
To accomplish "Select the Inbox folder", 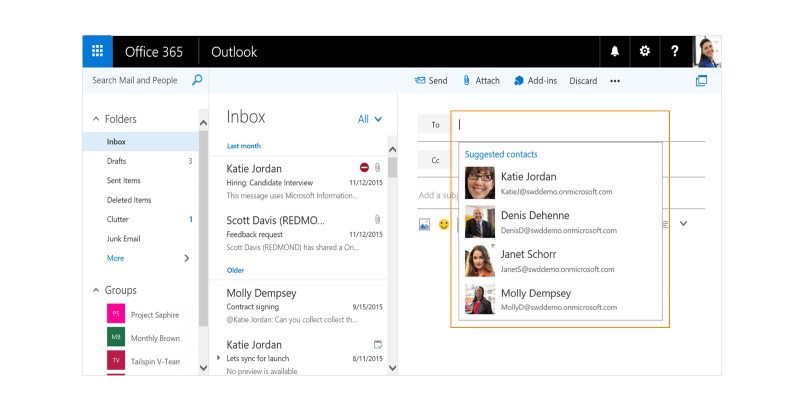I will [x=140, y=142].
